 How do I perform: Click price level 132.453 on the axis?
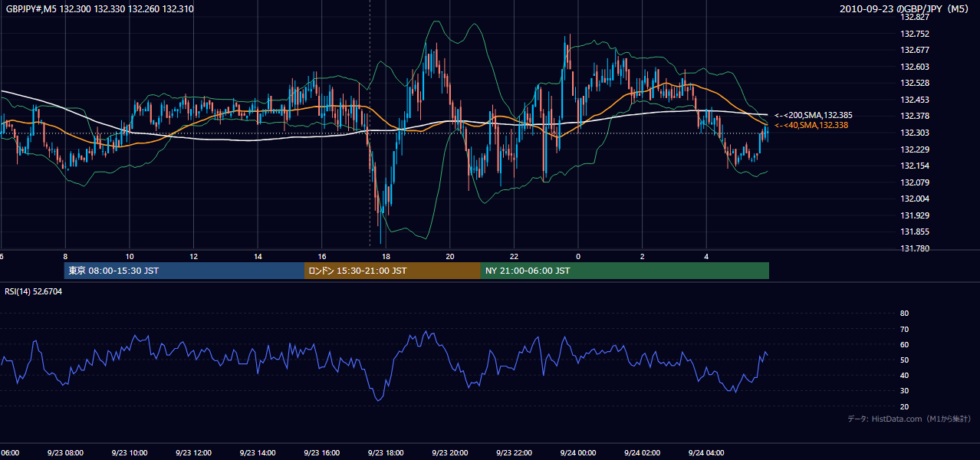(x=914, y=100)
